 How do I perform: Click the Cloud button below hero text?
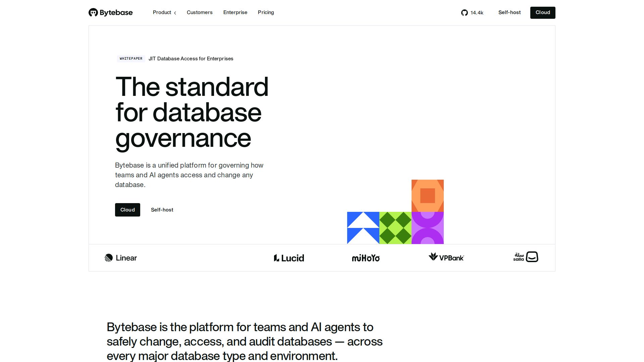click(127, 210)
